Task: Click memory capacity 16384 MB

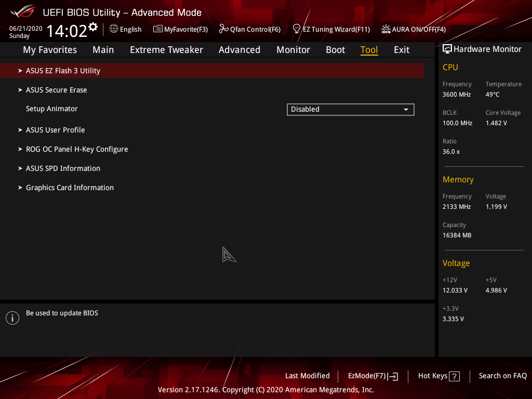Action: pos(457,235)
